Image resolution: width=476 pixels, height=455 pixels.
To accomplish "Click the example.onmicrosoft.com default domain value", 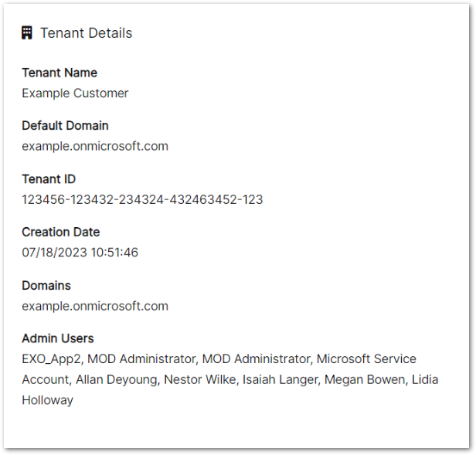I will pyautogui.click(x=94, y=146).
